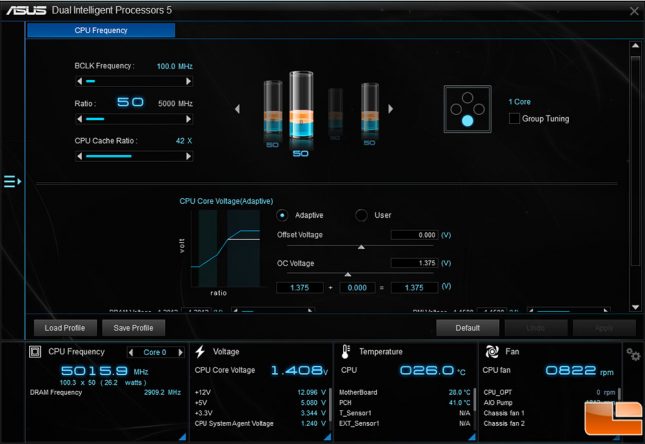Close the Dual Intelligent Processors window

(x=634, y=11)
